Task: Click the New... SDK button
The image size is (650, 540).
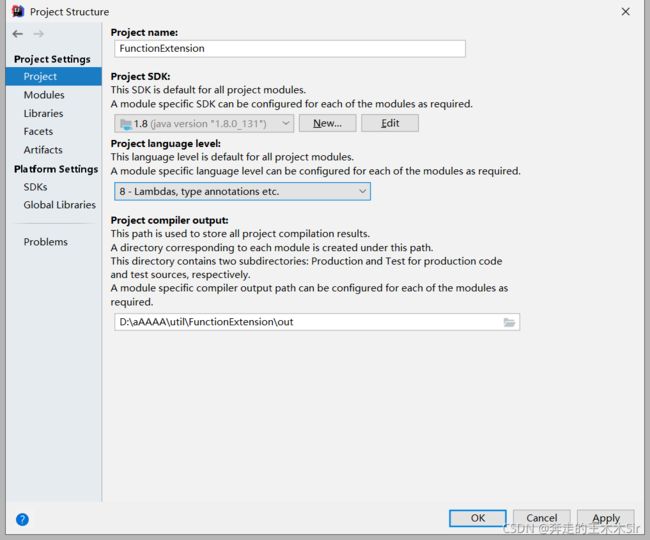Action: click(x=327, y=123)
